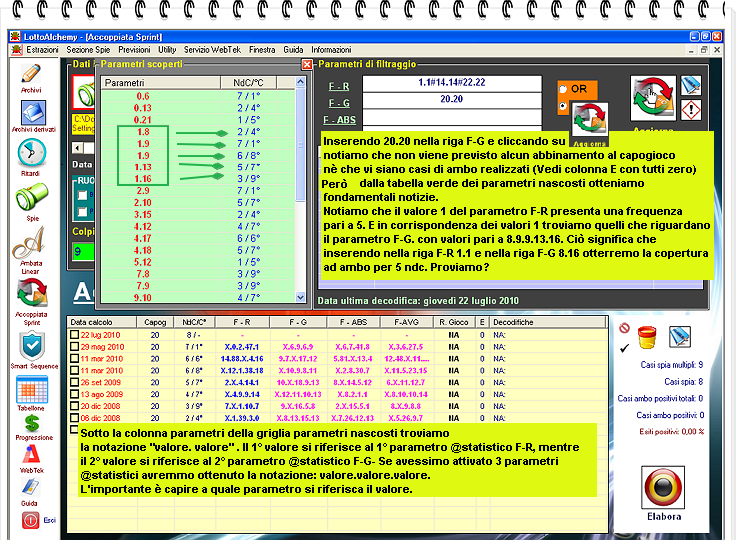Screen dimensions: 736x540
Task: Tick checkbox for 22 lug 2010 row
Action: tap(74, 335)
